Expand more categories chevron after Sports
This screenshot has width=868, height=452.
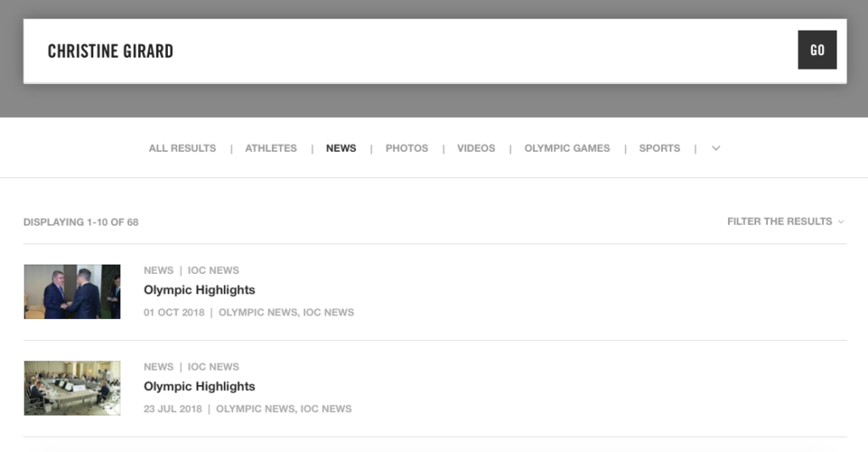point(715,148)
